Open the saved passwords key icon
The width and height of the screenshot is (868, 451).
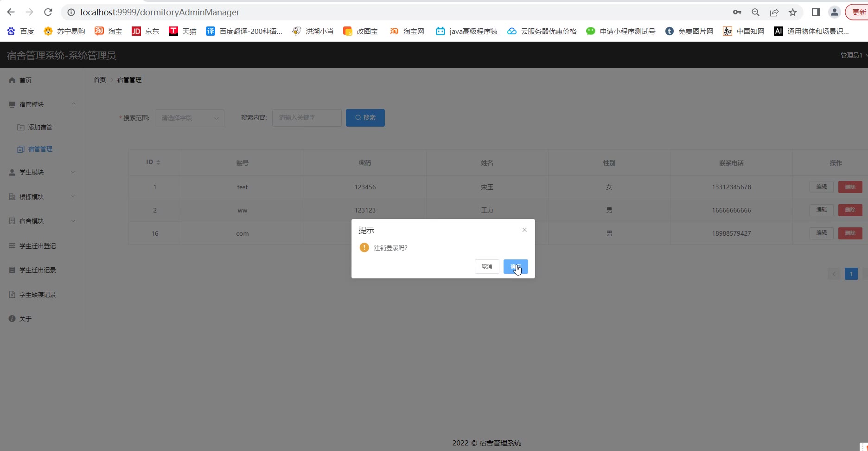click(x=737, y=12)
